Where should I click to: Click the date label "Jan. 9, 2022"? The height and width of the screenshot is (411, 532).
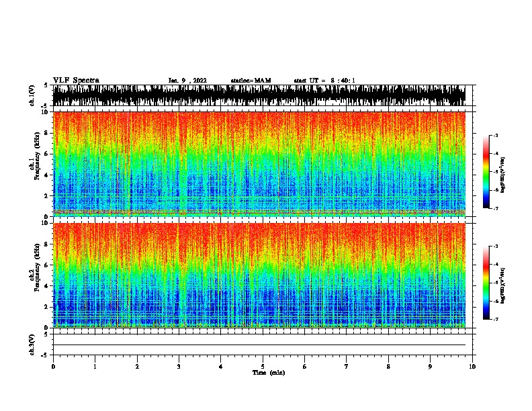click(187, 81)
